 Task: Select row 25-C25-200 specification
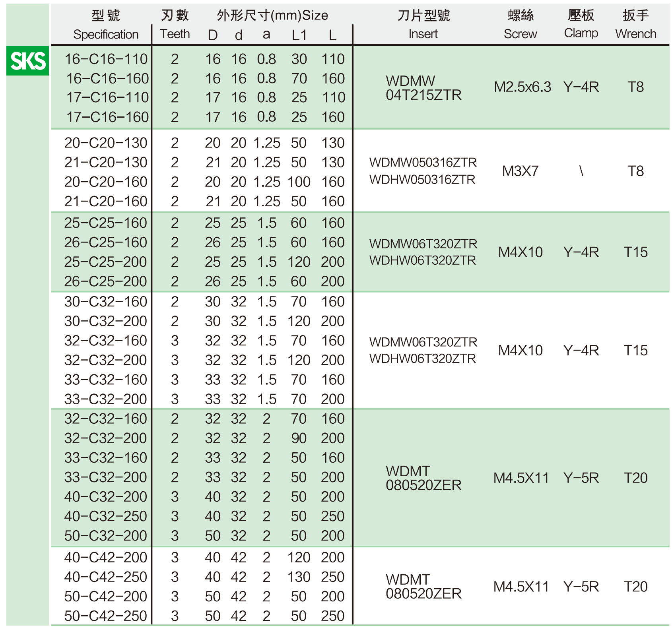(106, 262)
